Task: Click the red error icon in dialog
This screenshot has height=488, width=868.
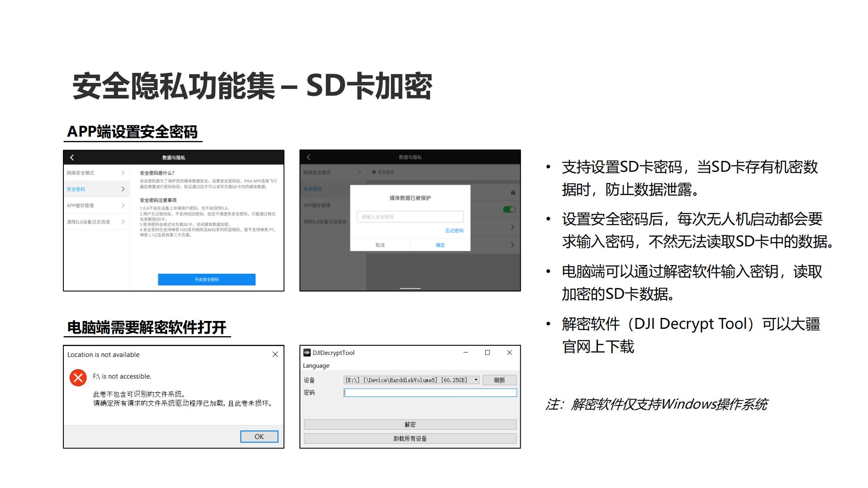Action: 78,377
